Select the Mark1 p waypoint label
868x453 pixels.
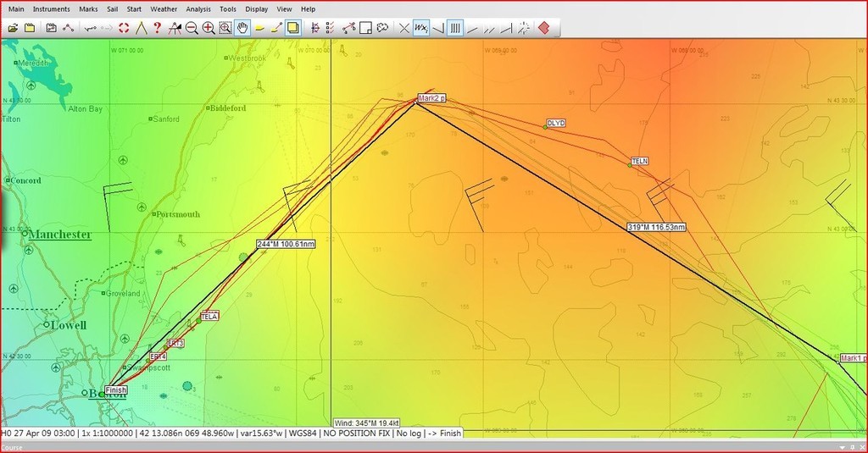point(853,358)
